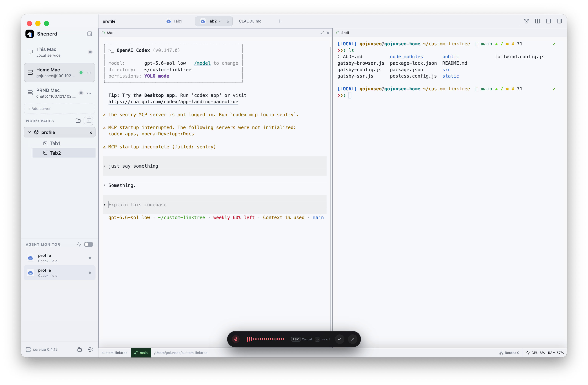
Task: Dismiss the voice input bar with X
Action: pos(353,339)
